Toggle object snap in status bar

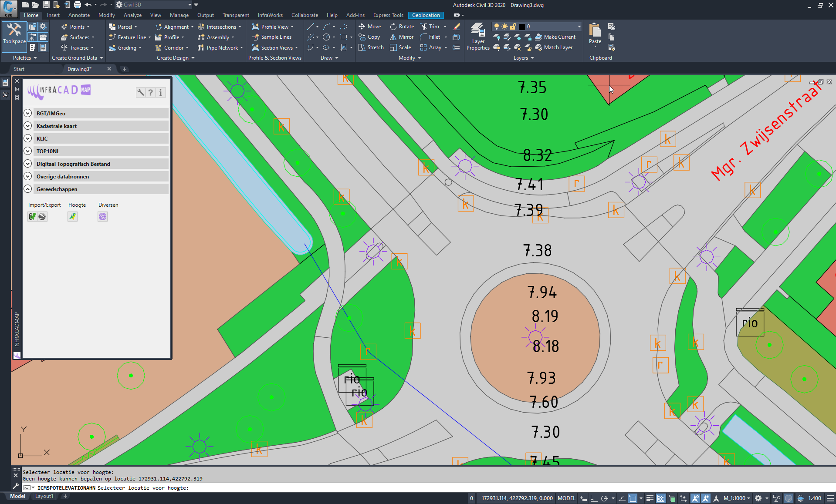[x=633, y=498]
